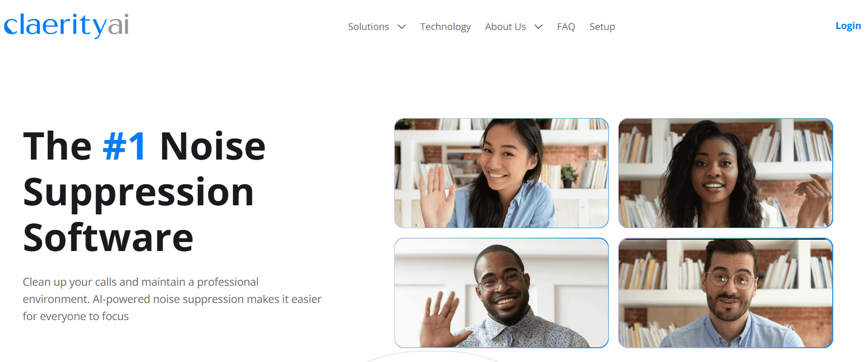Select the tile of man waving by white door
Screen dimensions: 868x362
pos(501,293)
